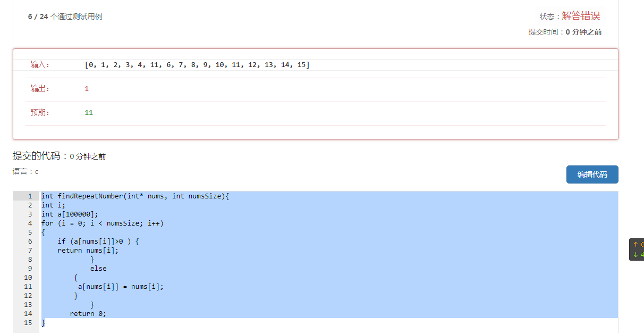
Task: Click the 'return nums[i];' code line
Action: [88, 251]
